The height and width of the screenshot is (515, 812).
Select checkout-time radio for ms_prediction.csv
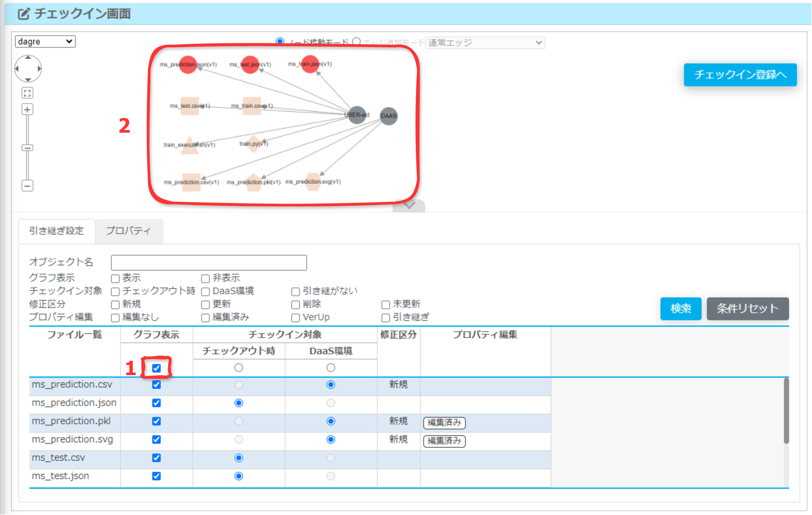[239, 385]
